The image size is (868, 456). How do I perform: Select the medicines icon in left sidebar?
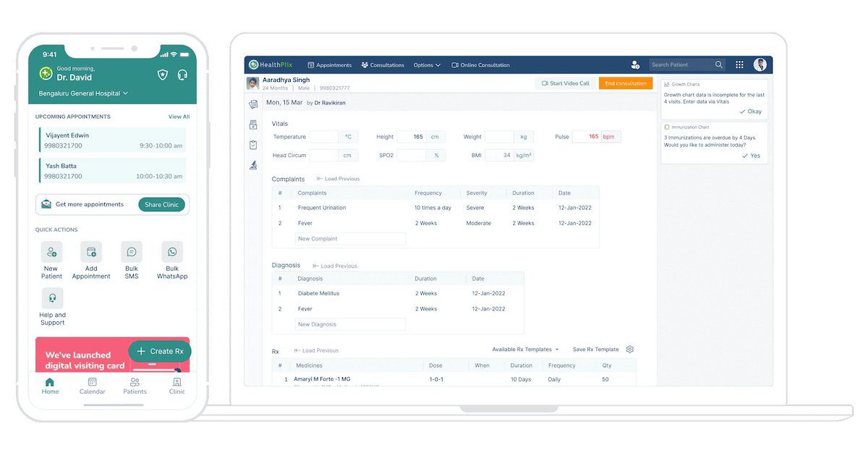click(253, 124)
